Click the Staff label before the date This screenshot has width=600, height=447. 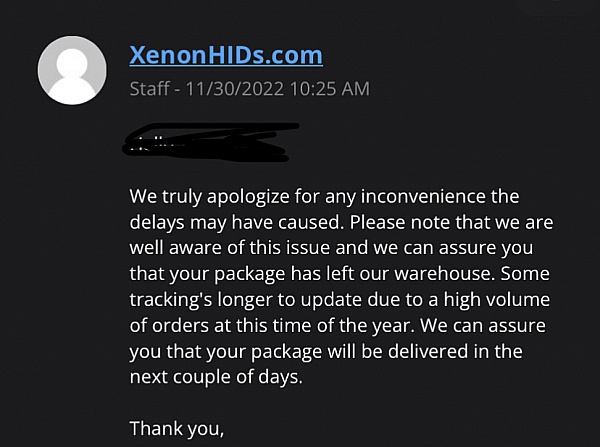coord(149,89)
